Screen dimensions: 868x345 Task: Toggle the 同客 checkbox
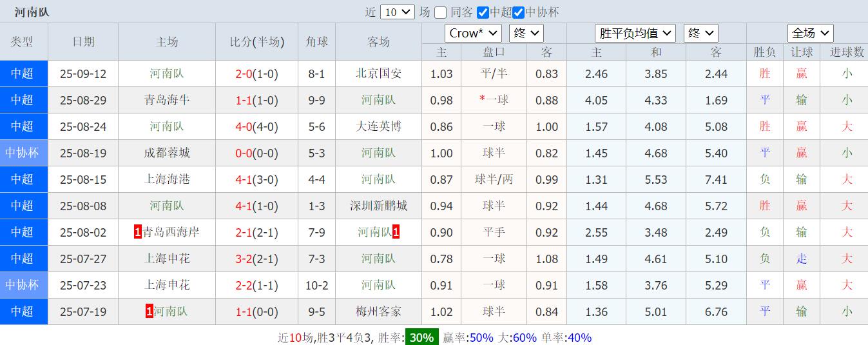click(x=441, y=12)
